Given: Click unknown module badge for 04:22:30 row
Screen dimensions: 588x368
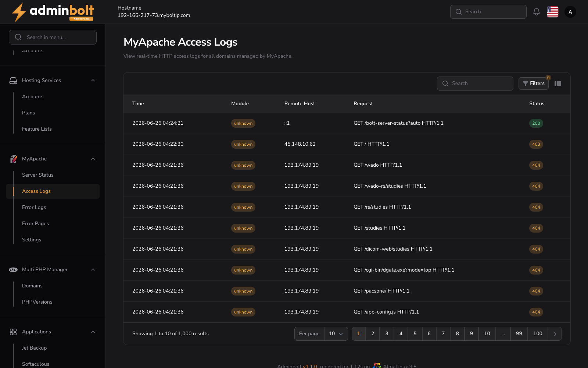Looking at the screenshot, I should [243, 144].
